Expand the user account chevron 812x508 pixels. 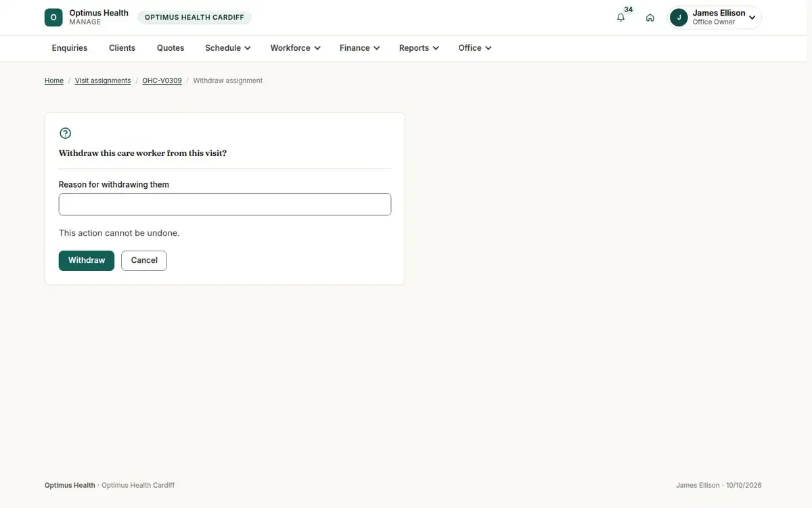(752, 18)
